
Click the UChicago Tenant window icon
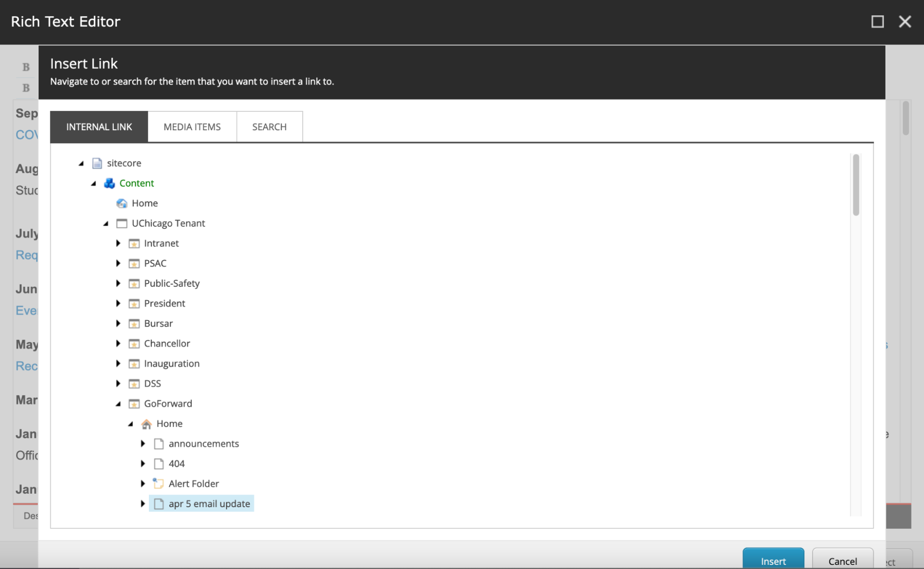(122, 224)
